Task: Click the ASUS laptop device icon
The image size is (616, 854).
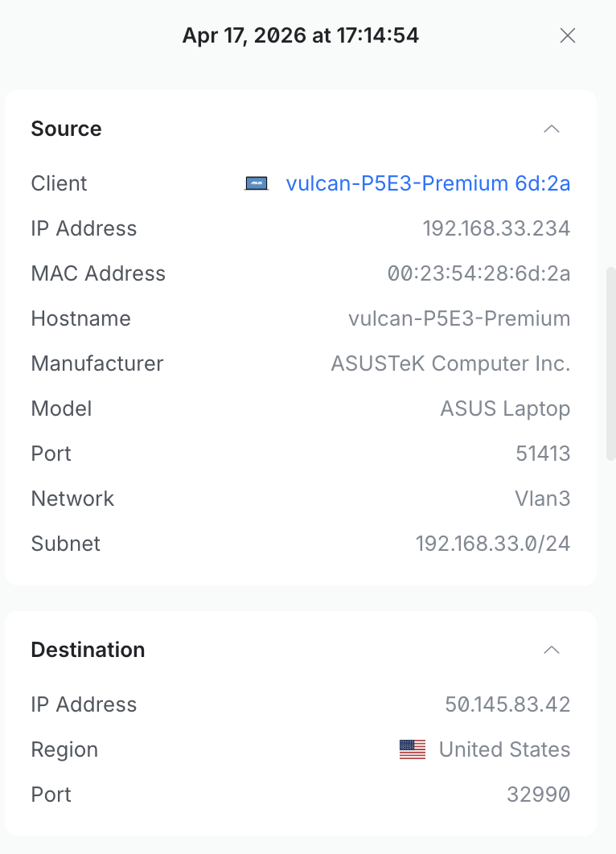Action: [x=257, y=183]
